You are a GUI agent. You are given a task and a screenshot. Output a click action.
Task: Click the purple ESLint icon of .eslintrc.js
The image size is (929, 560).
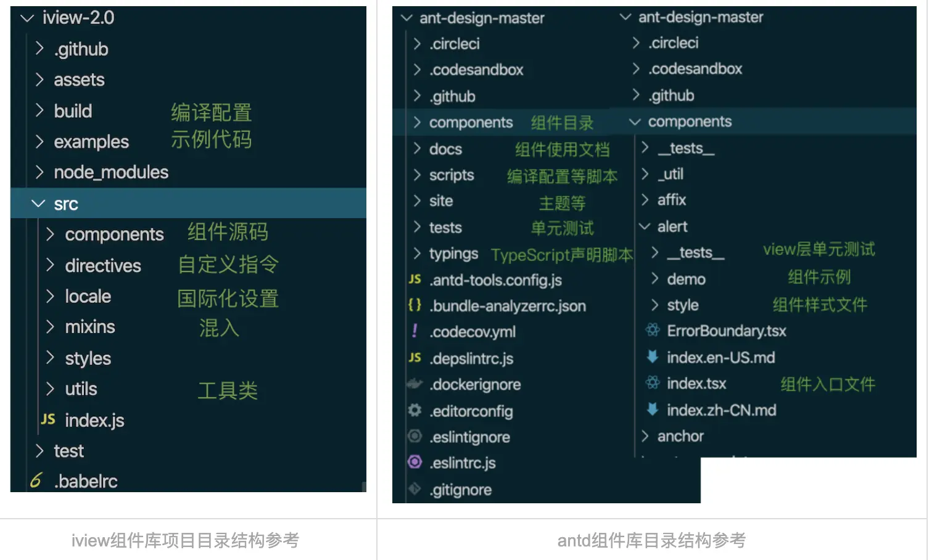[415, 462]
